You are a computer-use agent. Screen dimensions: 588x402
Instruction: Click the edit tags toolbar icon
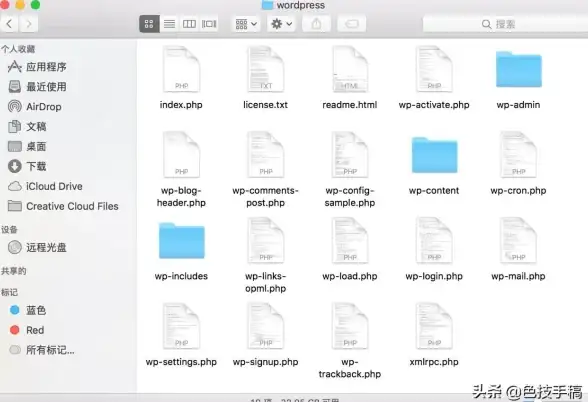pos(352,24)
